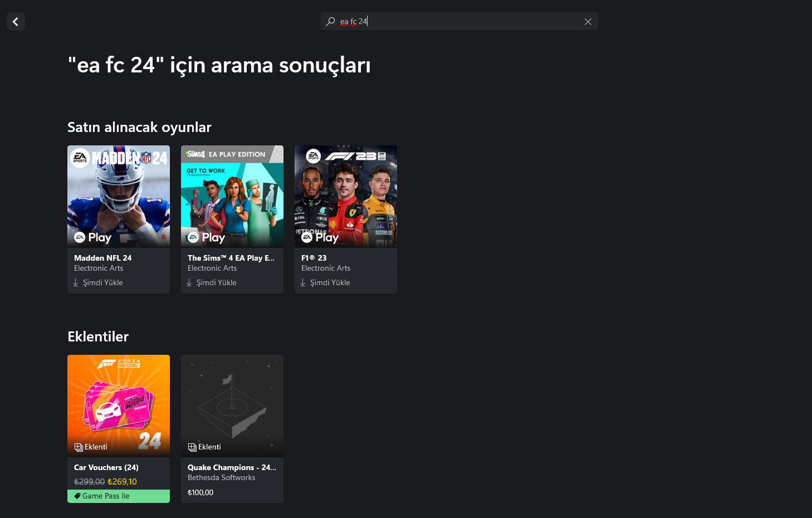Image resolution: width=812 pixels, height=518 pixels.
Task: Click the 'Game Pass ile' green banner
Action: point(119,496)
